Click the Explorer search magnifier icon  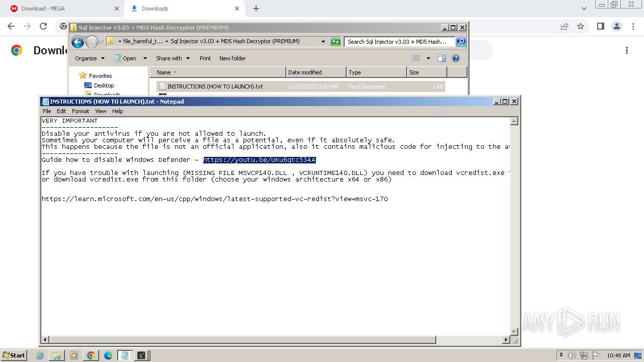(x=460, y=42)
